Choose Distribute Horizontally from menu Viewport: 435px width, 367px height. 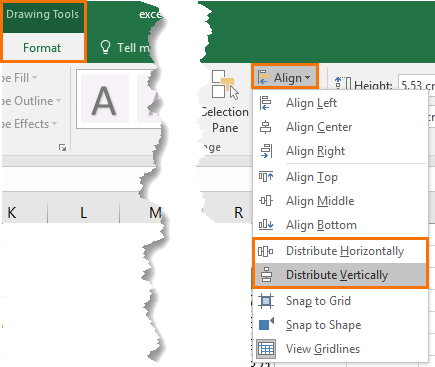click(x=340, y=251)
